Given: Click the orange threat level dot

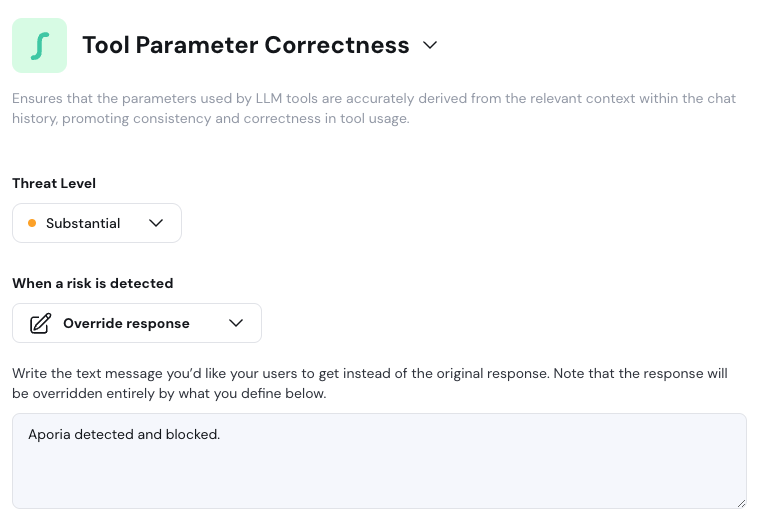Looking at the screenshot, I should pyautogui.click(x=32, y=223).
